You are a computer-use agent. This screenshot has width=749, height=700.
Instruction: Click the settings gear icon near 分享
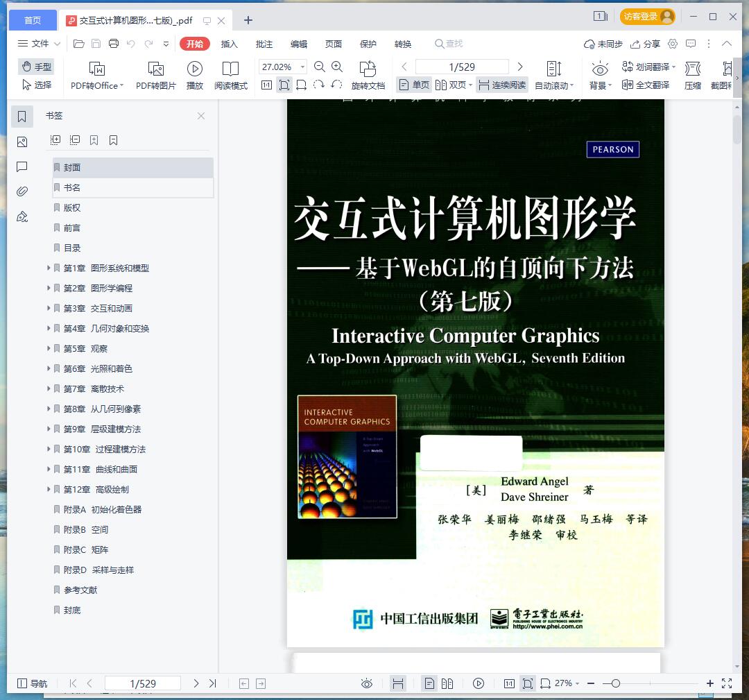(673, 44)
